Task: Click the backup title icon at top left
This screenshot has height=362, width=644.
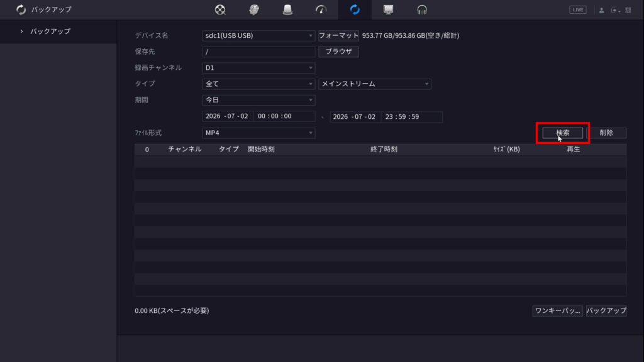Action: tap(21, 9)
